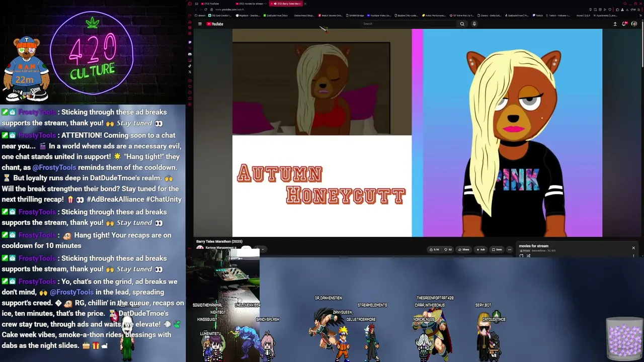Click the YouTube search magnifier button
The width and height of the screenshot is (644, 362).
pos(462,24)
